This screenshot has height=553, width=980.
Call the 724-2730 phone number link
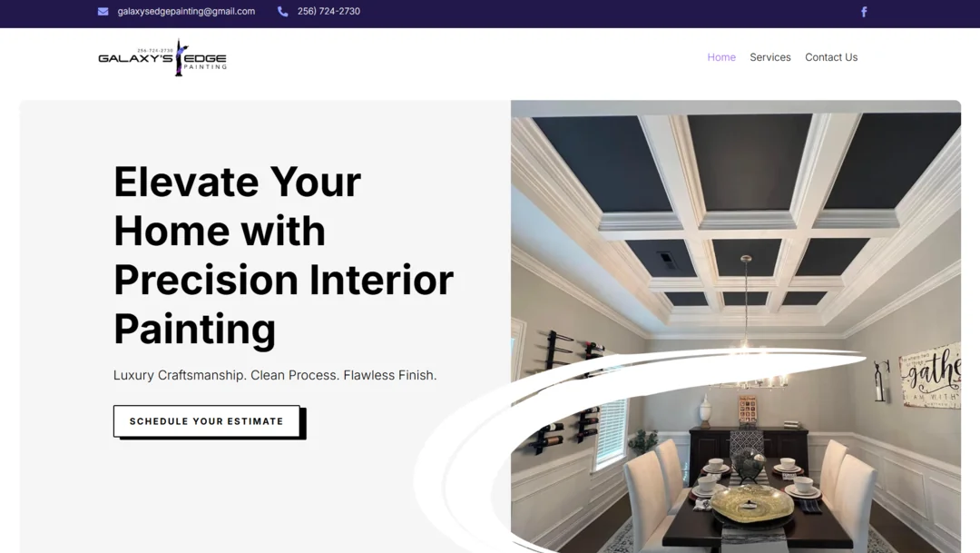(328, 11)
